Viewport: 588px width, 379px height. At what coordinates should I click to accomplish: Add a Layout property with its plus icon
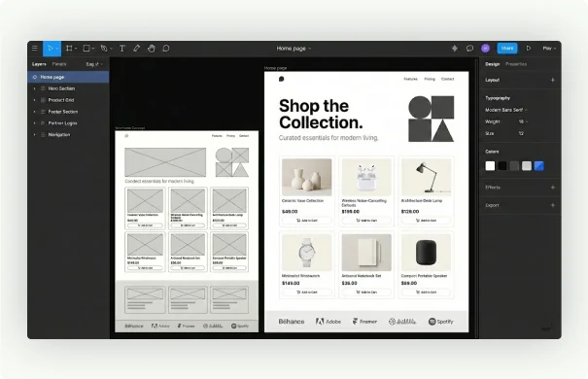pyautogui.click(x=552, y=80)
